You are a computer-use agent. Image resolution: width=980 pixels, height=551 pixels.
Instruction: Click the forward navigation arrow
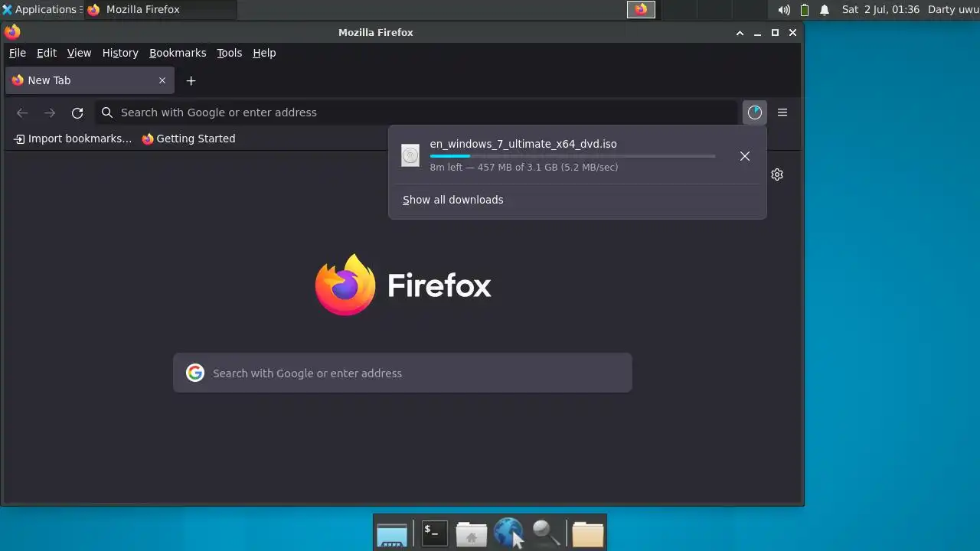pyautogui.click(x=50, y=112)
